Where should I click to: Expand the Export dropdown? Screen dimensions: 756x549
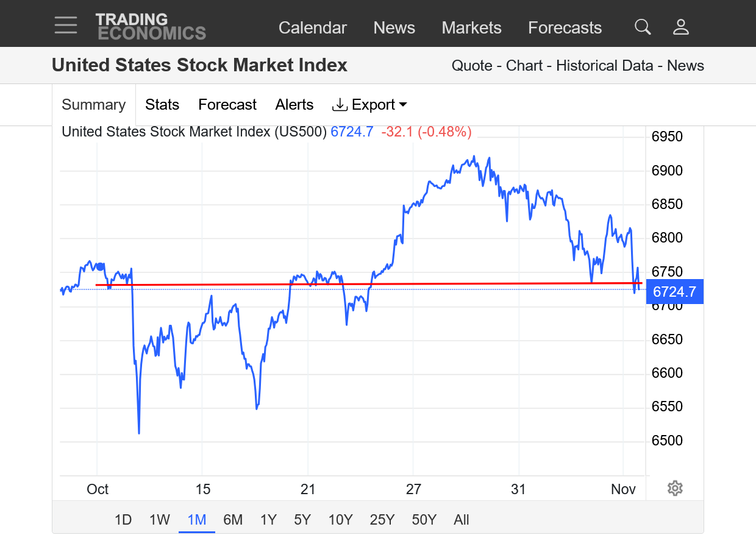tap(369, 105)
